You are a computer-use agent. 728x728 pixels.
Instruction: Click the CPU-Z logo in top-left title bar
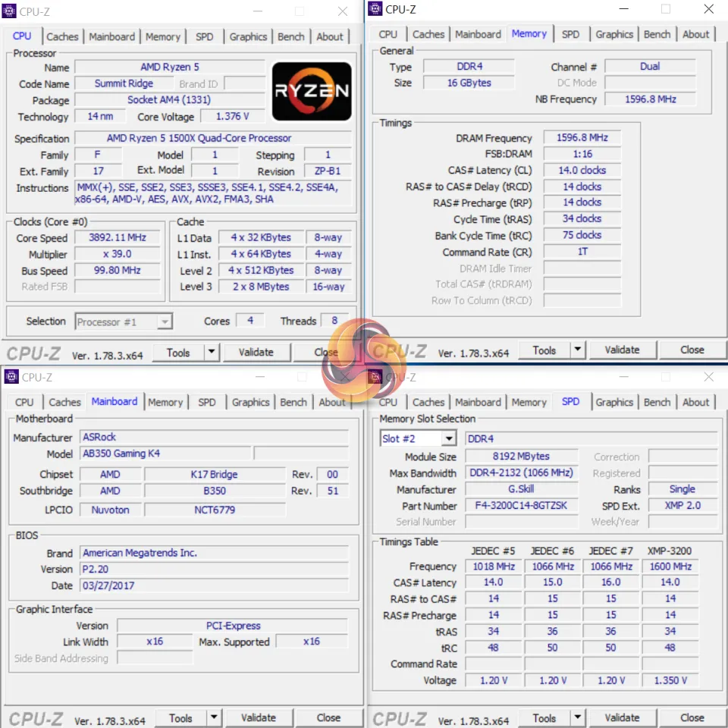[11, 11]
